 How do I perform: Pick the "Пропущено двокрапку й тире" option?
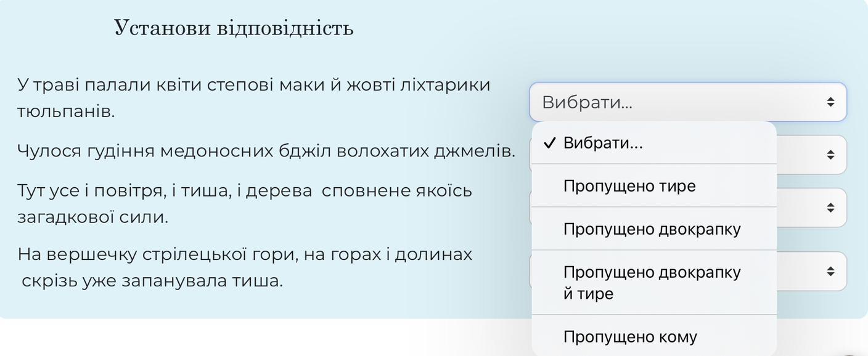click(652, 283)
